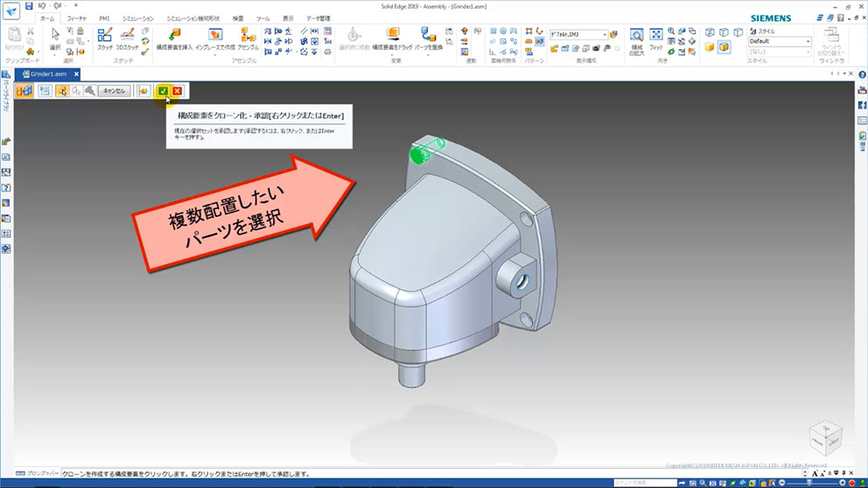Switch to the PMI ribbon tab
Image resolution: width=868 pixels, height=488 pixels.
tap(104, 17)
